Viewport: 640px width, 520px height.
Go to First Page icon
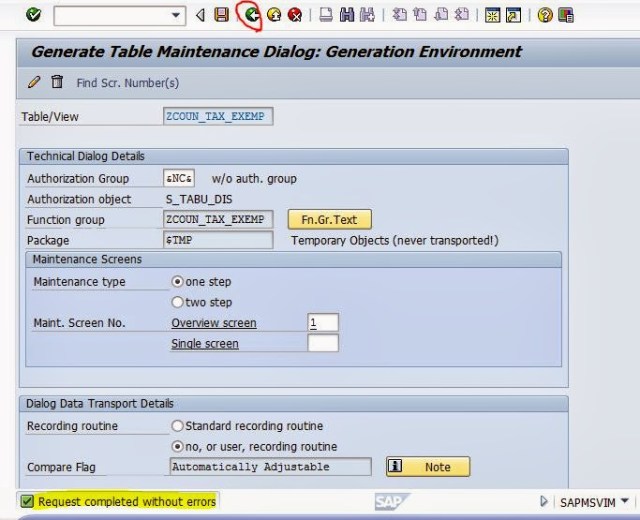coord(399,15)
